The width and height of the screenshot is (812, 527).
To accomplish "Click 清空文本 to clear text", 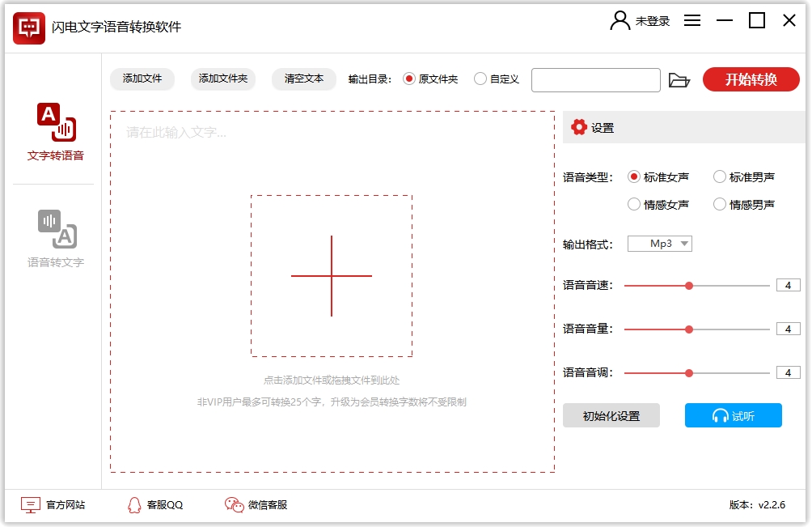I will [303, 79].
